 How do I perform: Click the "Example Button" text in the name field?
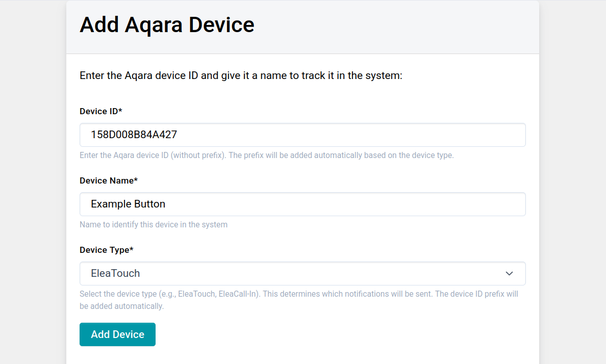[128, 204]
